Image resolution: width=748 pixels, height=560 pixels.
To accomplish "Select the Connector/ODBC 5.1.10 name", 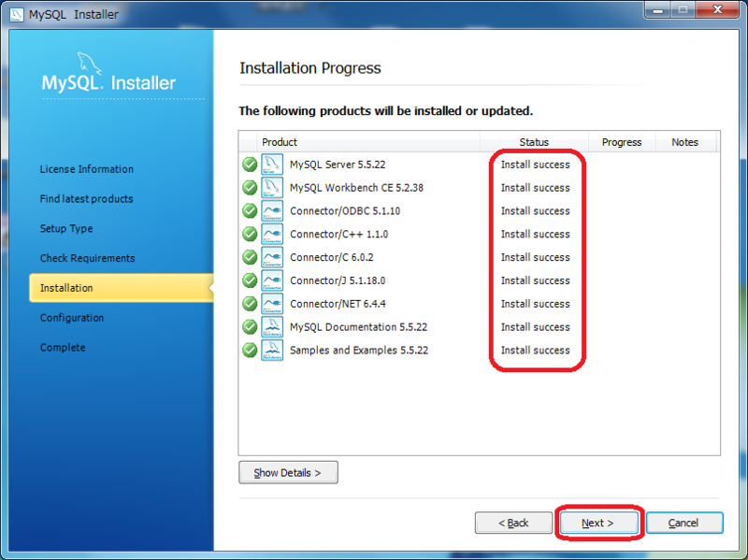I will coord(345,211).
